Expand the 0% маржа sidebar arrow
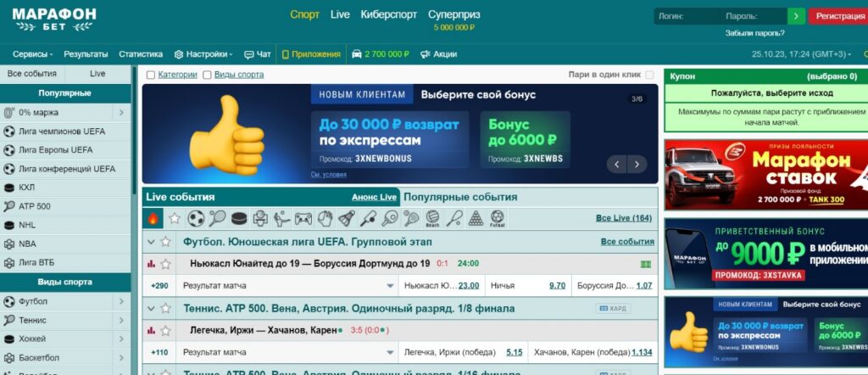 point(121,113)
